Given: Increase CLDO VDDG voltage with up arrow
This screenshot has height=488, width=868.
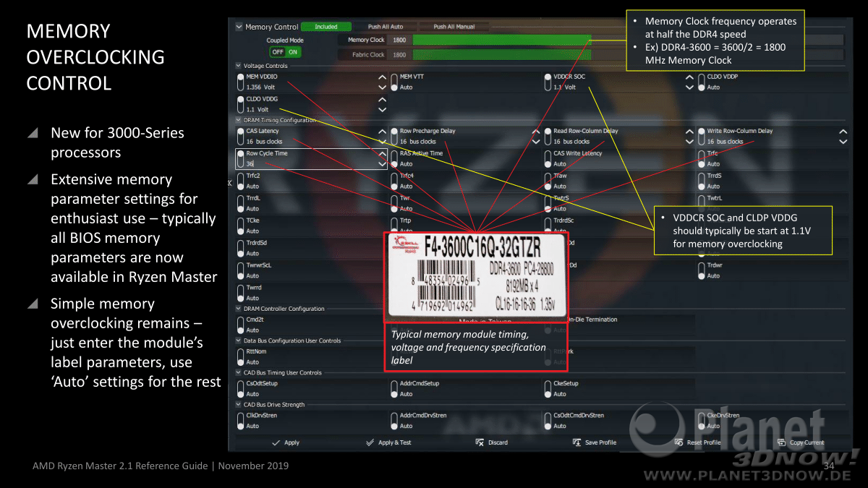Looking at the screenshot, I should pos(383,99).
